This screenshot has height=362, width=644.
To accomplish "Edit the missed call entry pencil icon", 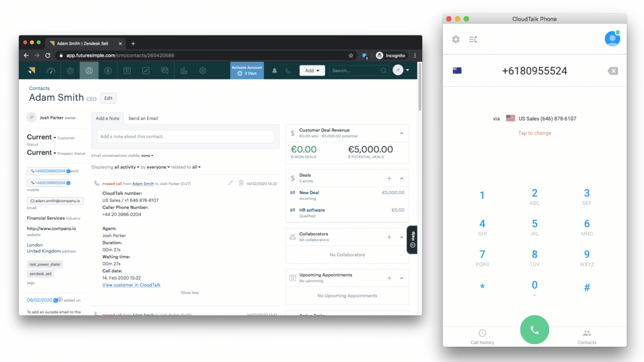I will click(x=230, y=183).
